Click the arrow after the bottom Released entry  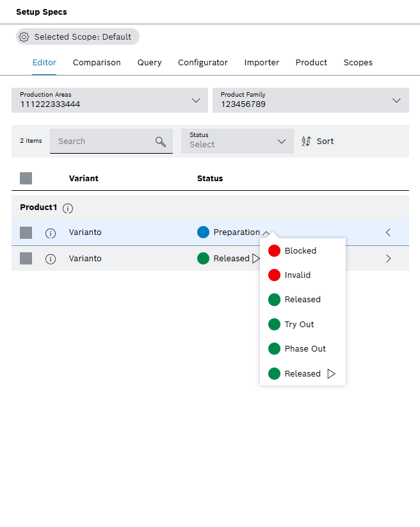tap(332, 373)
